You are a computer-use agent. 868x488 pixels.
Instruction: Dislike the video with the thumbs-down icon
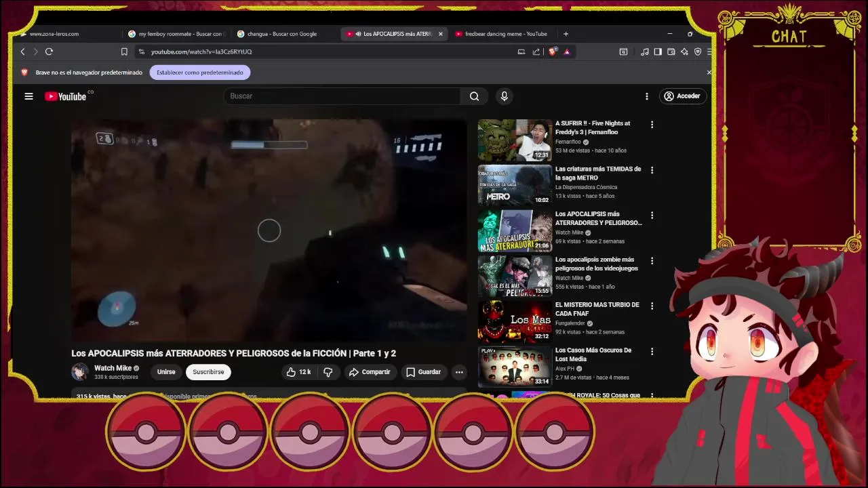pyautogui.click(x=328, y=372)
